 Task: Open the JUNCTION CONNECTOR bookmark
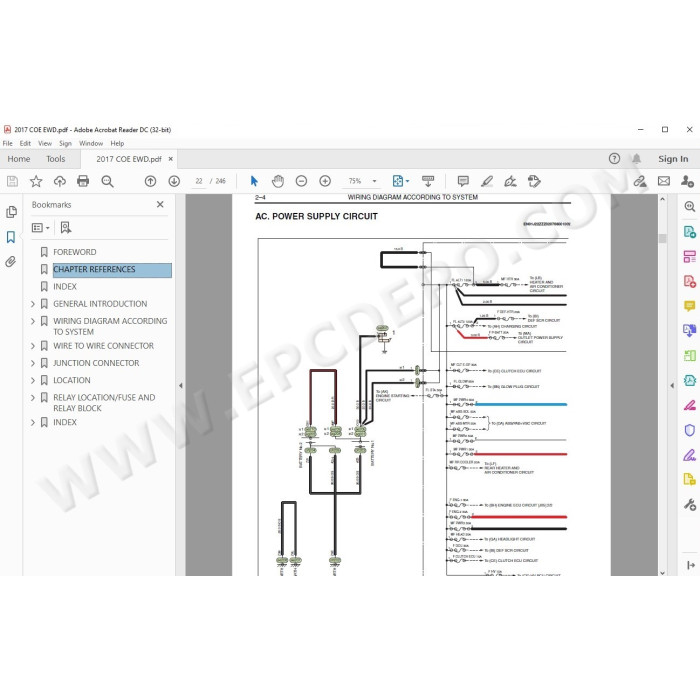[96, 363]
